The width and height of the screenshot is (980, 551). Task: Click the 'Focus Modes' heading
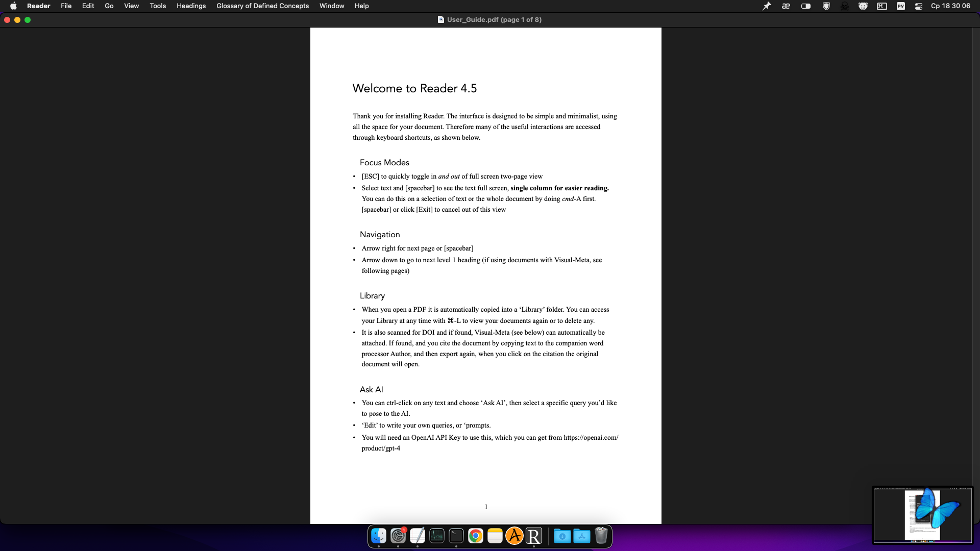click(384, 162)
